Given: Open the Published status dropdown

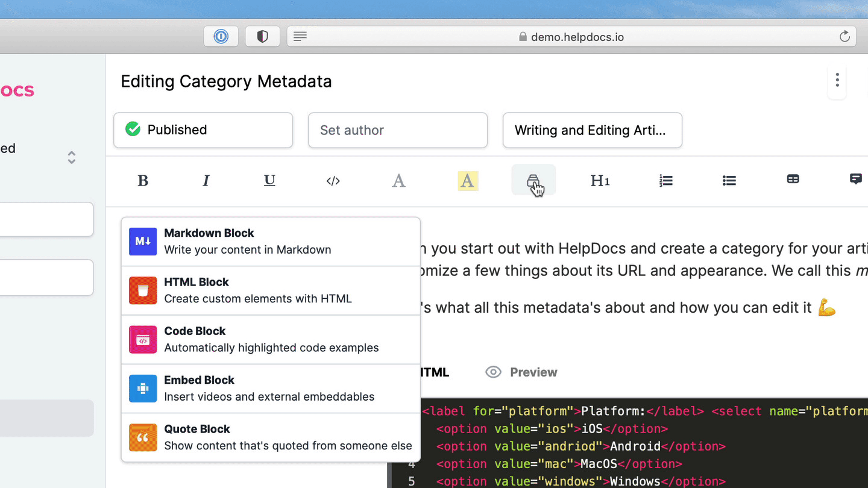Looking at the screenshot, I should click(x=203, y=130).
